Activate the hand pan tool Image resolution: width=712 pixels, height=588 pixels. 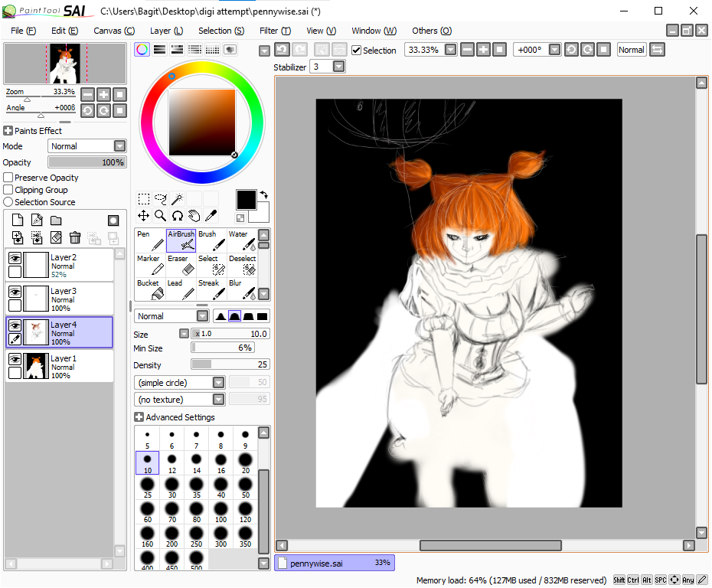[194, 216]
